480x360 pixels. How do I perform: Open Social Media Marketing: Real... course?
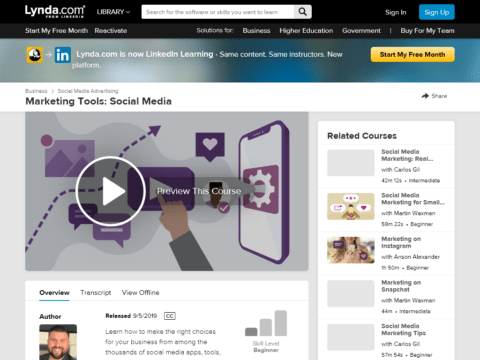407,155
